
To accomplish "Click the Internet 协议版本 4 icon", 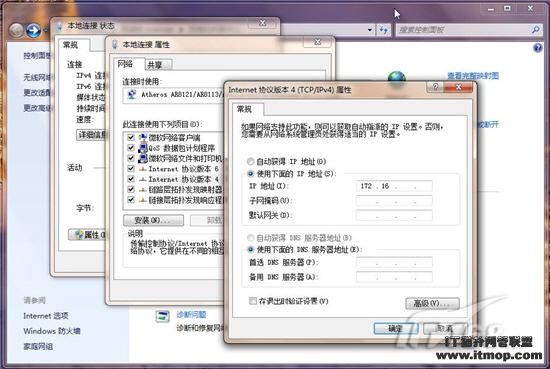I will (142, 179).
